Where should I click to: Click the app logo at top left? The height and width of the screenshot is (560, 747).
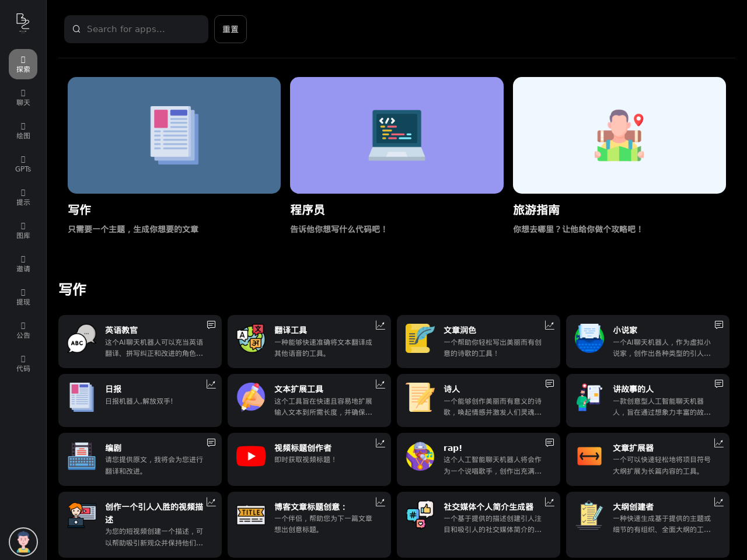[23, 22]
